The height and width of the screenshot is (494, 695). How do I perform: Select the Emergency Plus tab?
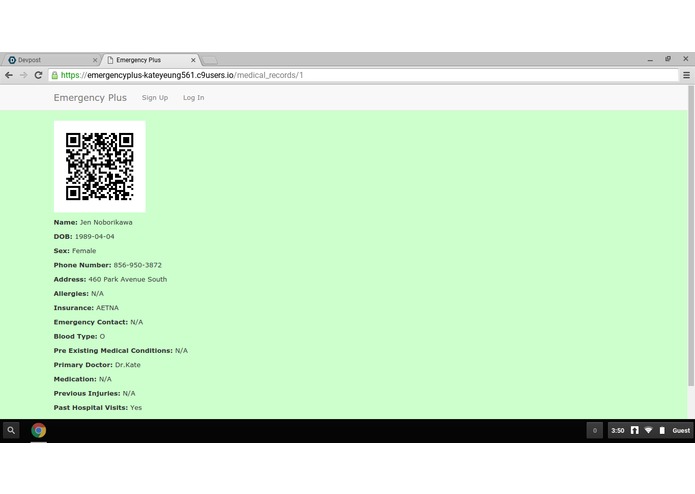point(151,60)
